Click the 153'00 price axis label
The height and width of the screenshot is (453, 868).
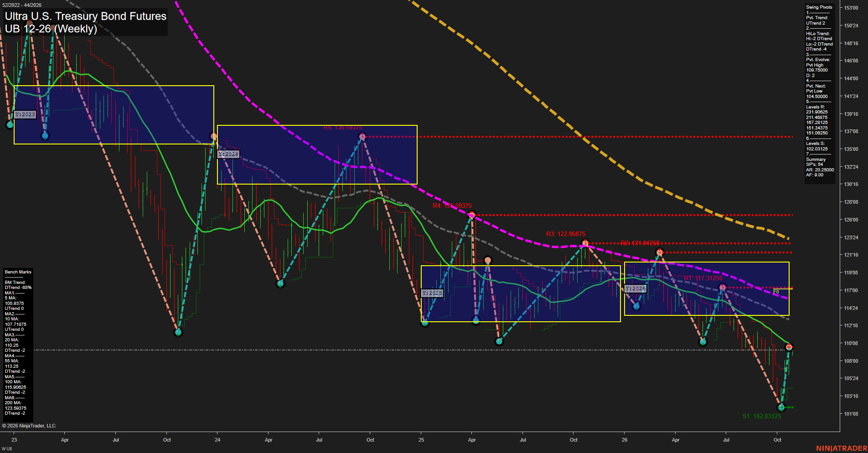coord(851,8)
